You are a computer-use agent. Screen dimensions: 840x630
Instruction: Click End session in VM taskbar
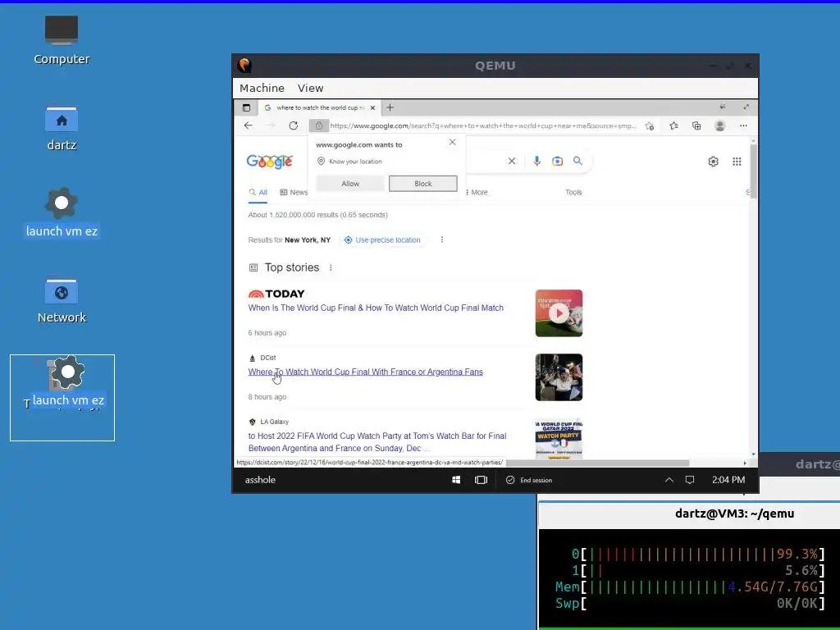529,480
